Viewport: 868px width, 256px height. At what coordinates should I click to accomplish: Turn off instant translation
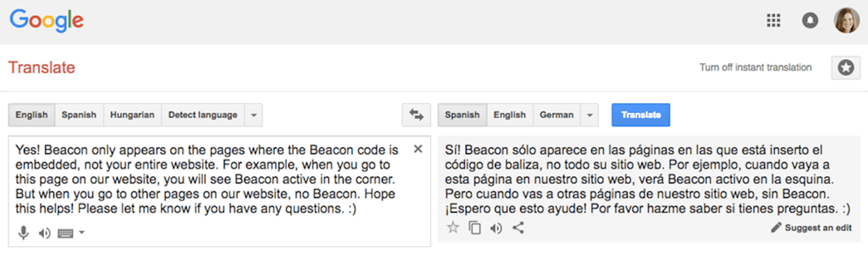coord(755,67)
